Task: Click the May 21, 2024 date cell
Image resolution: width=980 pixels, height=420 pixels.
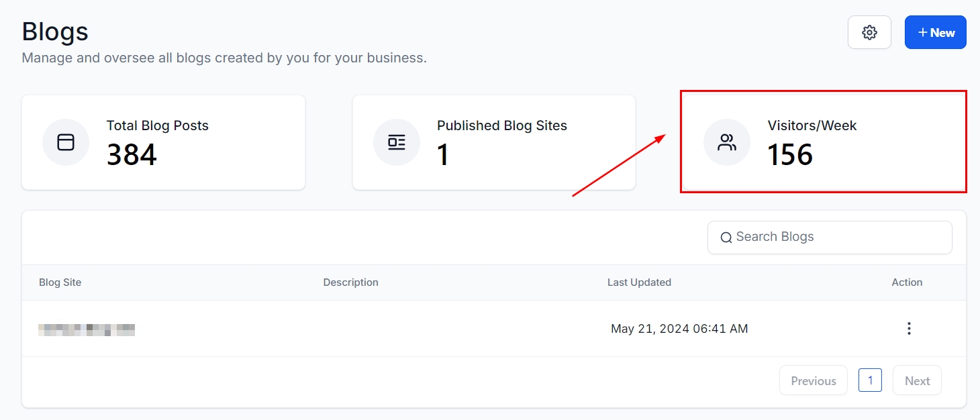Action: pos(679,329)
